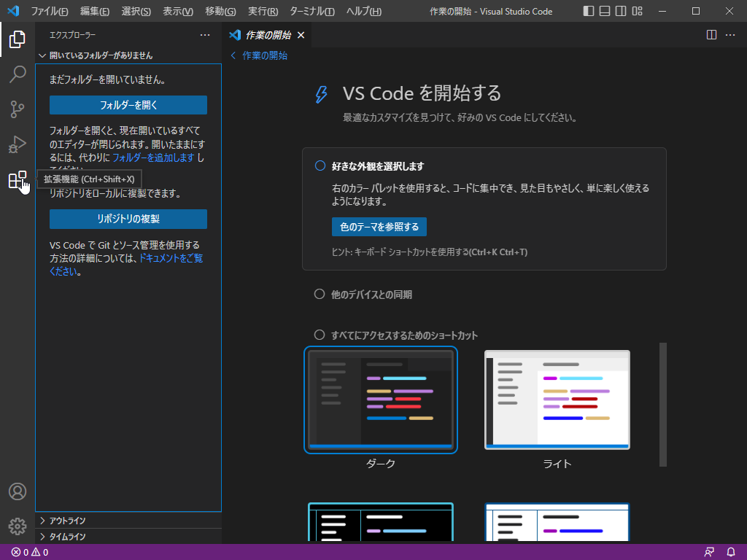Click the errors and warnings status indicator
The image size is (747, 560).
tap(30, 552)
